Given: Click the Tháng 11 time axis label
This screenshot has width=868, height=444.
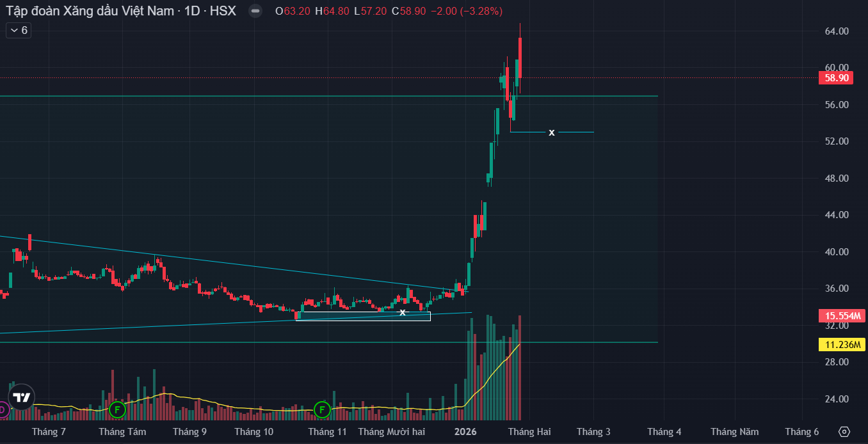Looking at the screenshot, I should (x=327, y=432).
